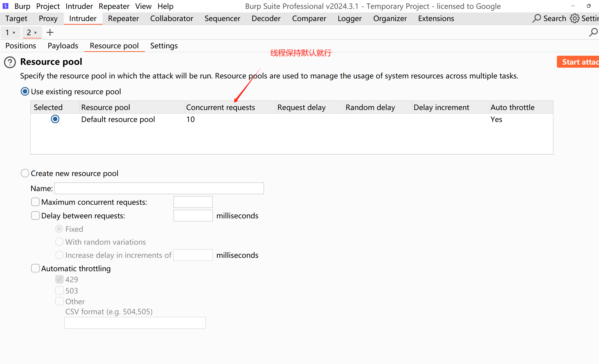Click the tab search magnifier on right

(x=593, y=32)
